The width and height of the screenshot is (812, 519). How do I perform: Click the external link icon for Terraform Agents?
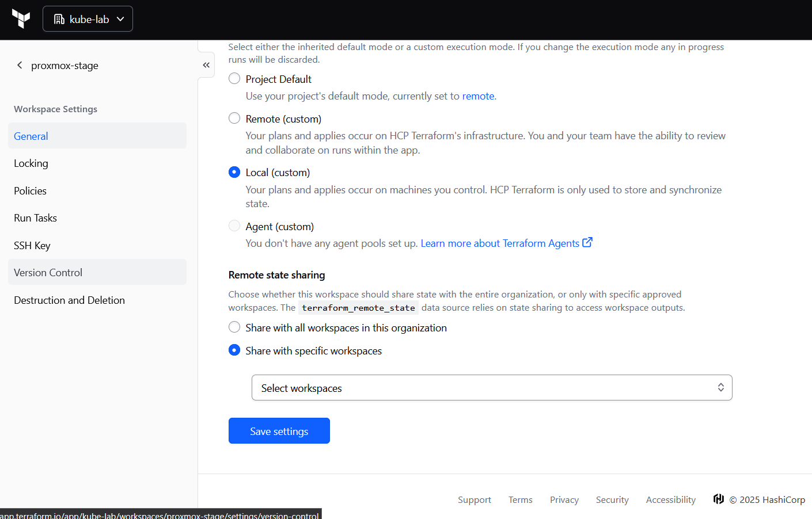(587, 243)
